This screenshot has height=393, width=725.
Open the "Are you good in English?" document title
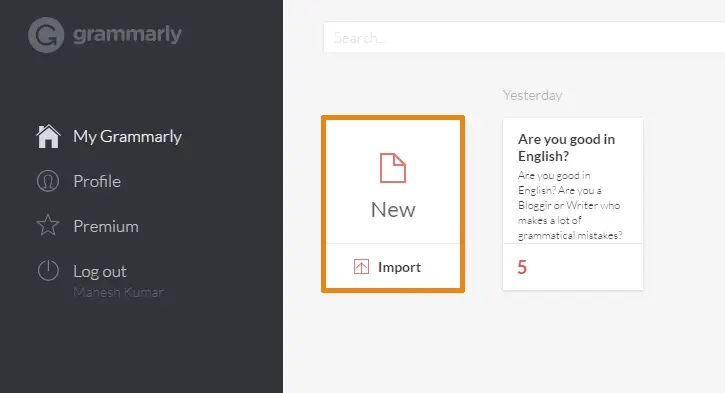566,147
